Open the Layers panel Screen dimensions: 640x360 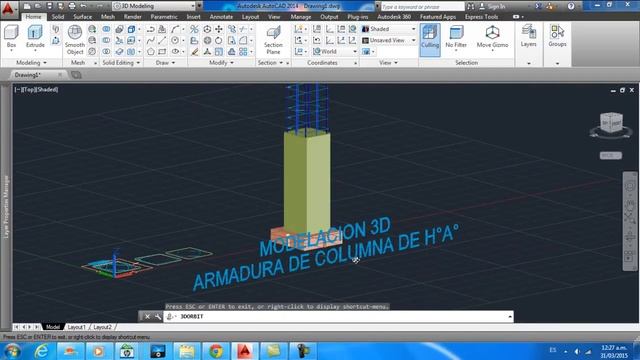528,36
